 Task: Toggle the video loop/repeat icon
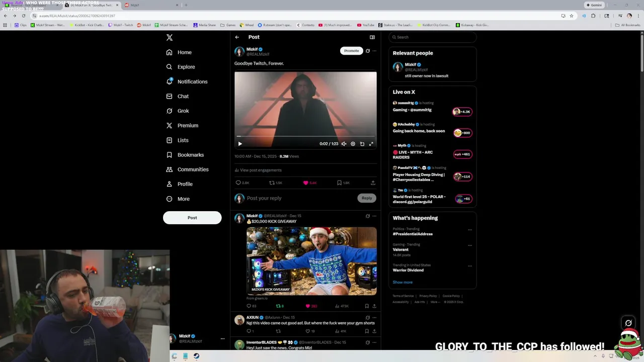point(362,144)
